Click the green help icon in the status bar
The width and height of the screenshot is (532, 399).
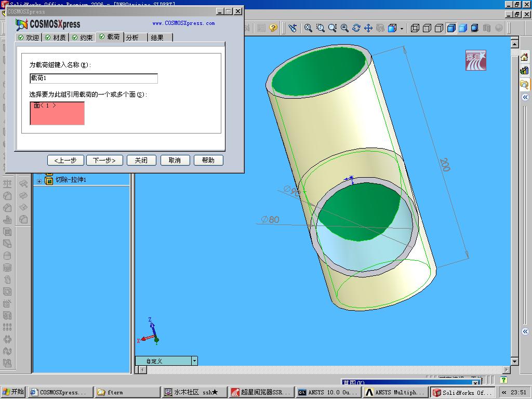tap(503, 380)
